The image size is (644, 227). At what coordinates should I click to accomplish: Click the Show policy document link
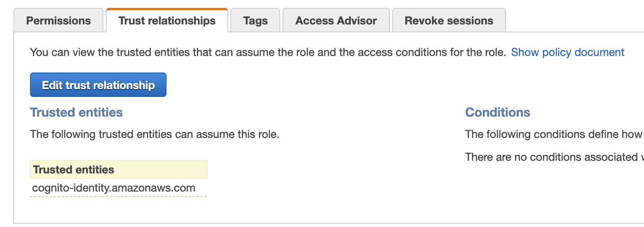tap(567, 52)
